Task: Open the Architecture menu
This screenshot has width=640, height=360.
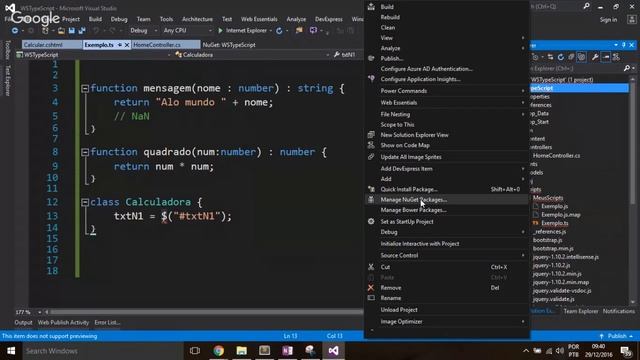Action: 197,19
